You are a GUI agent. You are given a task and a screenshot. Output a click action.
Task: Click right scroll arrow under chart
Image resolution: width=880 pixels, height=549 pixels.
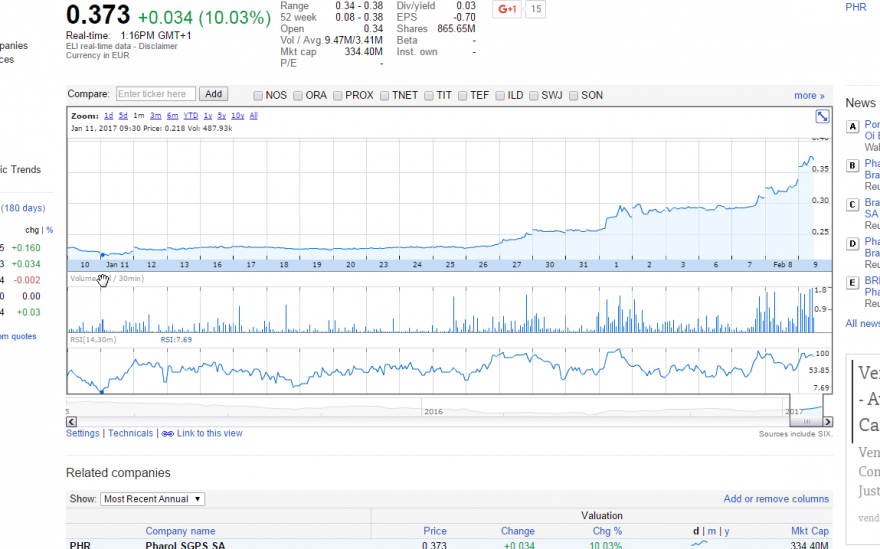(828, 422)
